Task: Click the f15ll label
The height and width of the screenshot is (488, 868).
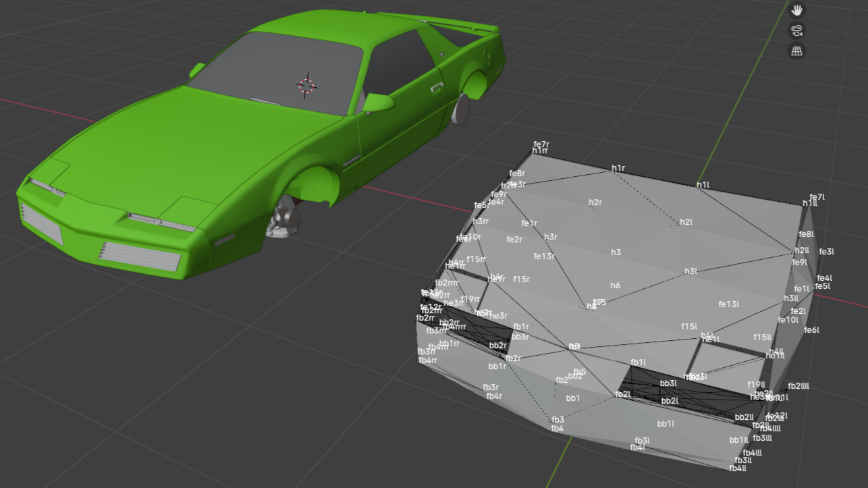Action: pos(762,337)
